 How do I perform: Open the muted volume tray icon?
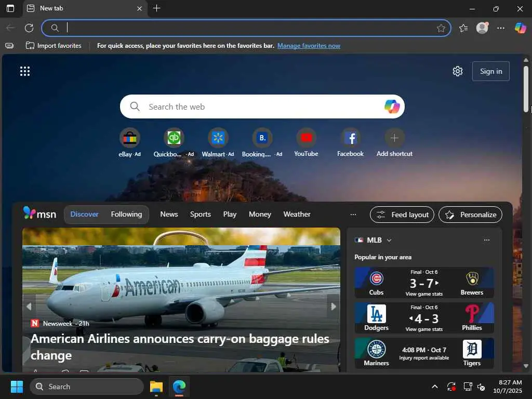pos(481,387)
